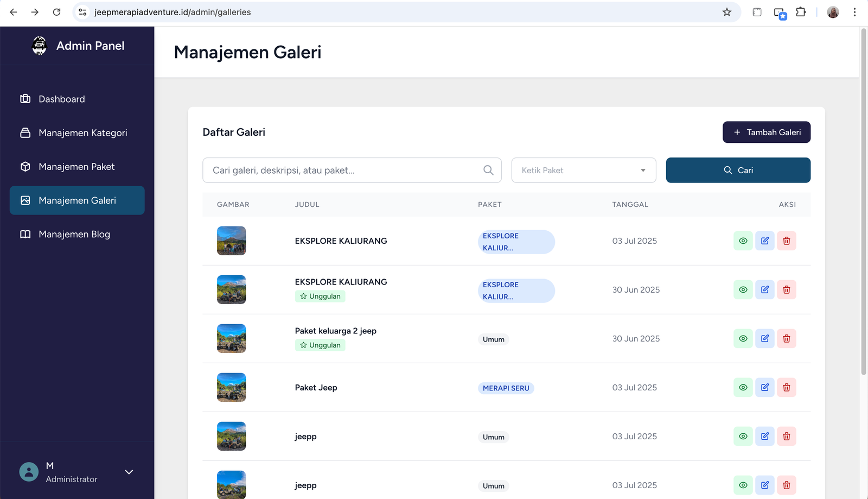Click the Tambah Galeri button
This screenshot has height=499, width=868.
766,132
